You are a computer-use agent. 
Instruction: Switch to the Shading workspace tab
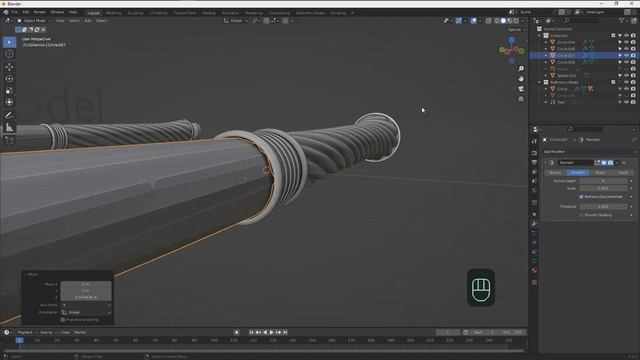point(209,13)
